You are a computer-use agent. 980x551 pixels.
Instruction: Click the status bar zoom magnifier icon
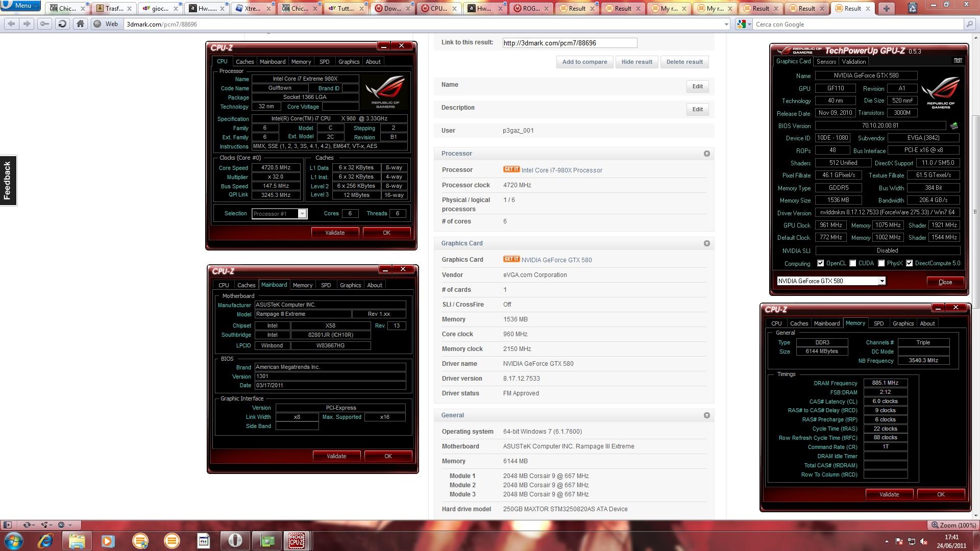point(935,525)
